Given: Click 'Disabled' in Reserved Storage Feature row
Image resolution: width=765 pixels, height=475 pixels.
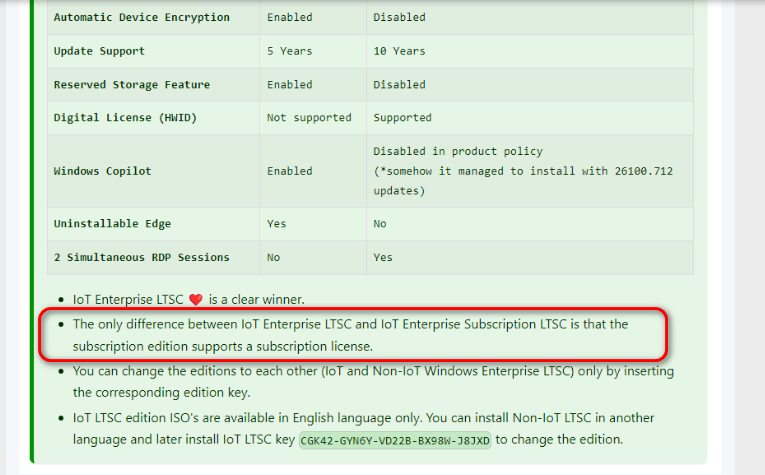Looking at the screenshot, I should click(x=399, y=84).
